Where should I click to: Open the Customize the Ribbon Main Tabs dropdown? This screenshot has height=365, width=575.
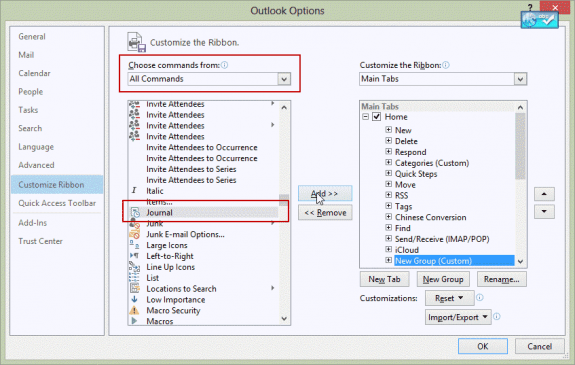tap(520, 79)
